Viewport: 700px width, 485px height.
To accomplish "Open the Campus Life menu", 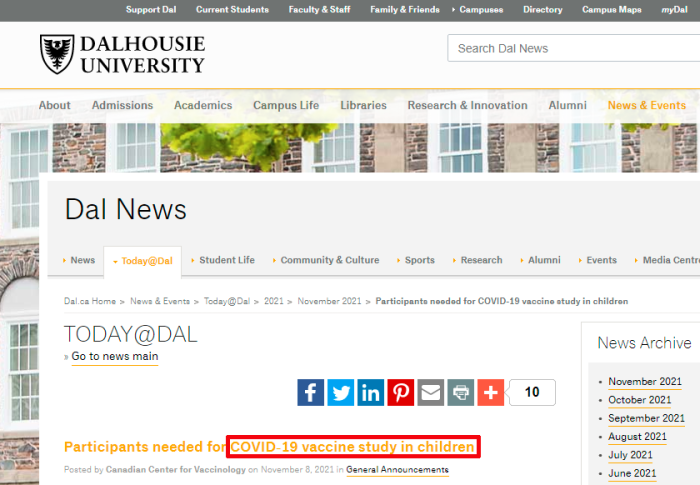I will tap(286, 105).
